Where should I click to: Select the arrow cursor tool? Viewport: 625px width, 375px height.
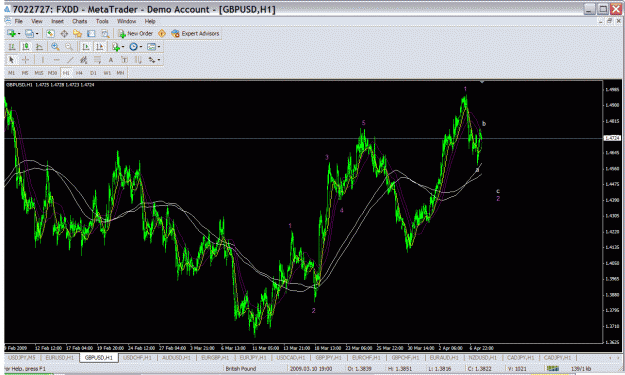[x=12, y=60]
